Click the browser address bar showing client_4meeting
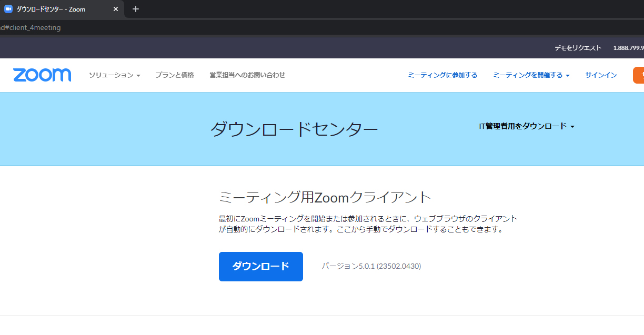The height and width of the screenshot is (335, 644). (210, 28)
